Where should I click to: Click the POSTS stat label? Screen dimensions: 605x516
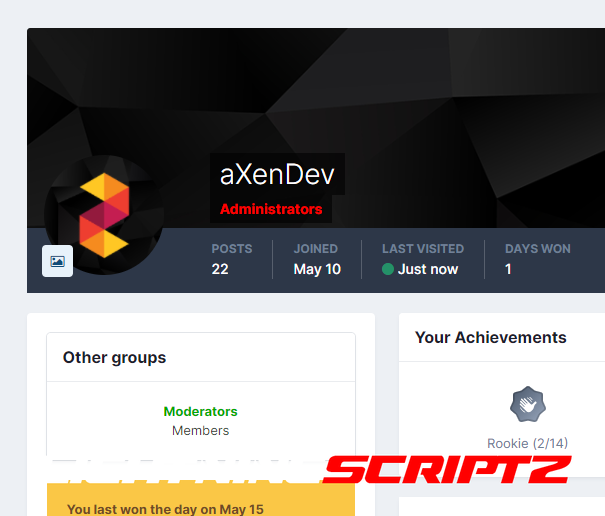232,248
